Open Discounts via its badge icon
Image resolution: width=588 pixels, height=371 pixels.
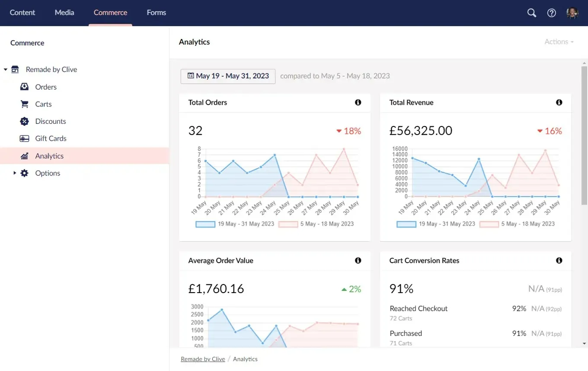click(x=25, y=121)
